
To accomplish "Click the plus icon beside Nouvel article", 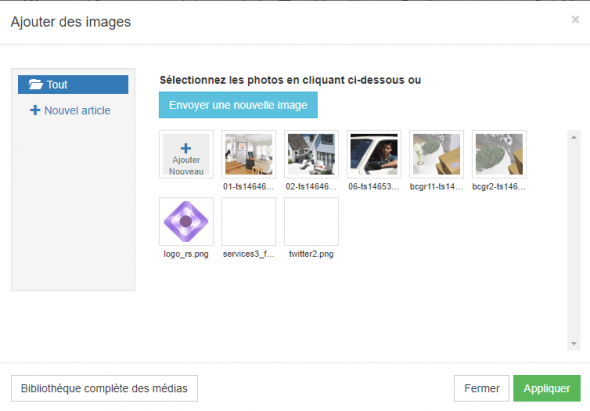I will pyautogui.click(x=35, y=110).
